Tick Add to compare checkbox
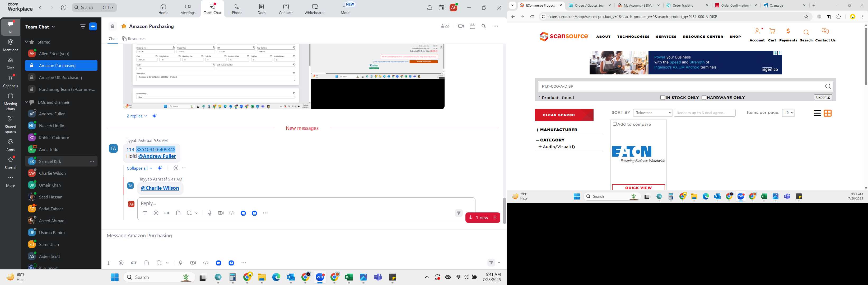 [x=615, y=124]
